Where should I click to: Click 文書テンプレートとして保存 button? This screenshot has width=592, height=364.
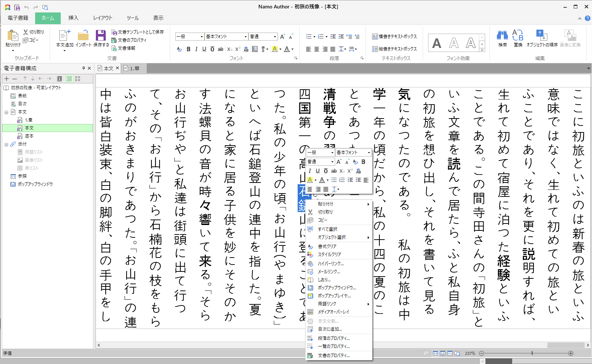pyautogui.click(x=138, y=32)
